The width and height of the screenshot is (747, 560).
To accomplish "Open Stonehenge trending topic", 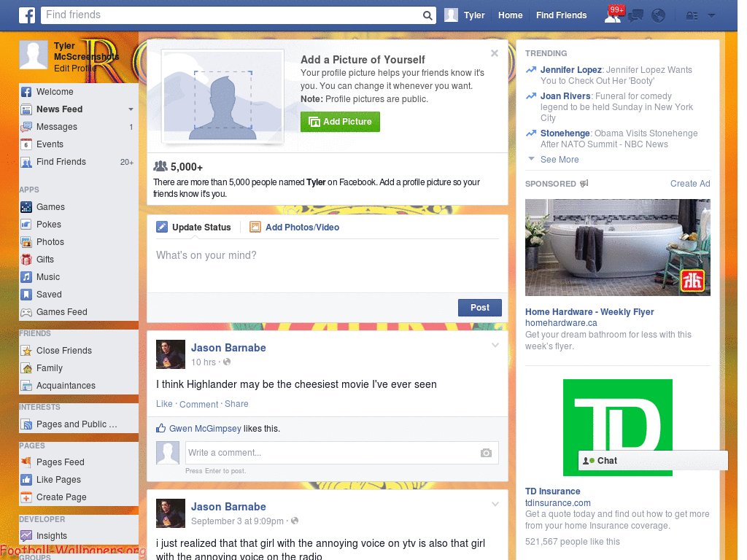I will click(565, 133).
